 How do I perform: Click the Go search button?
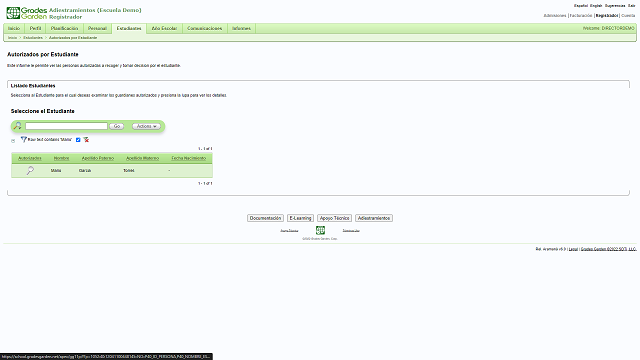(117, 127)
